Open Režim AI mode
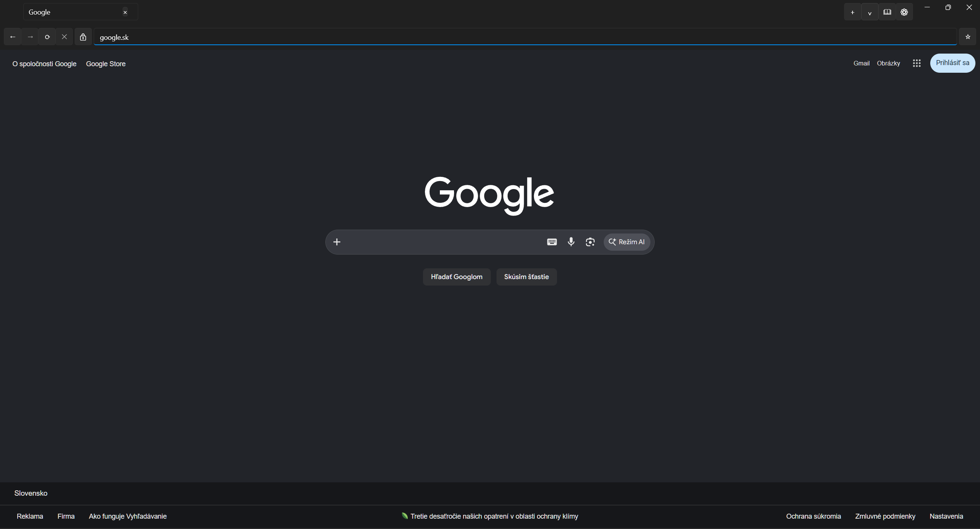Image resolution: width=980 pixels, height=529 pixels. (627, 242)
